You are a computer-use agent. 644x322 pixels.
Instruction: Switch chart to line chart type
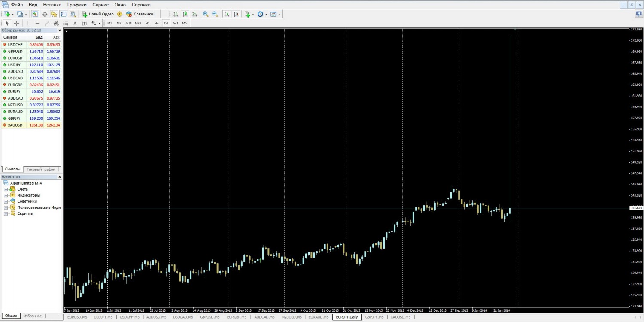pos(194,14)
